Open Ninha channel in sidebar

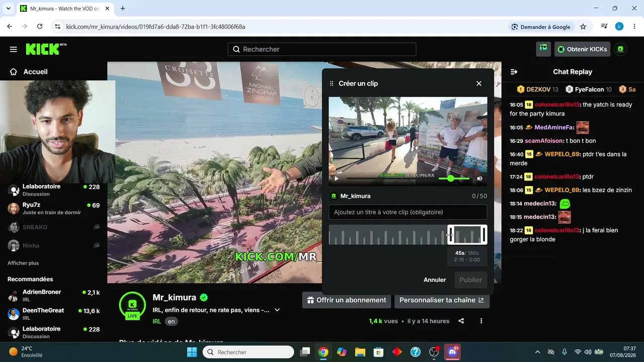[53, 245]
